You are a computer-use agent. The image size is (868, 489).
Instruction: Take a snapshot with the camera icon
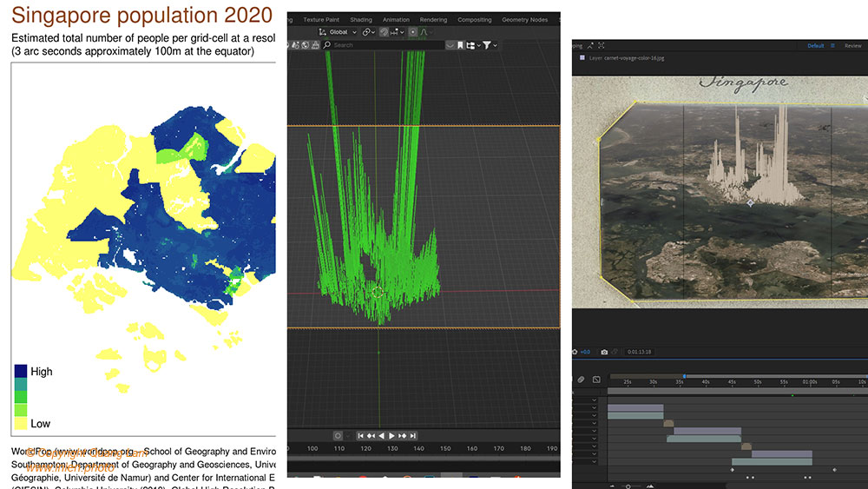(x=604, y=352)
